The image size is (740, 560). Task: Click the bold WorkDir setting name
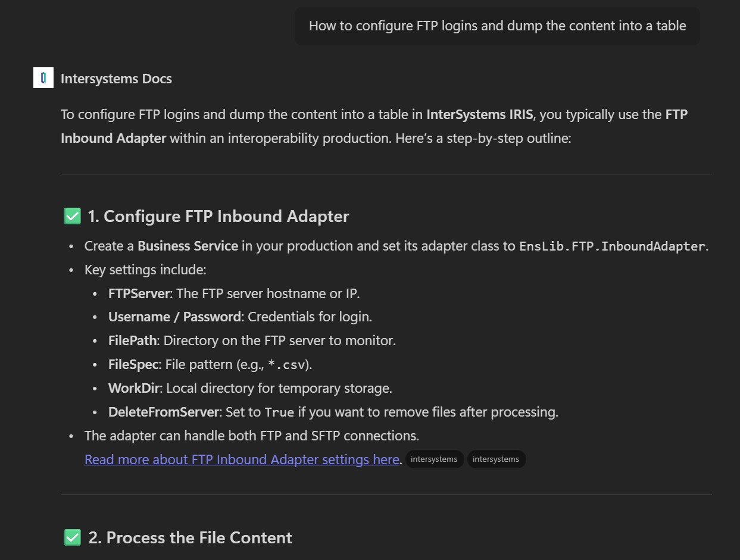click(x=134, y=388)
